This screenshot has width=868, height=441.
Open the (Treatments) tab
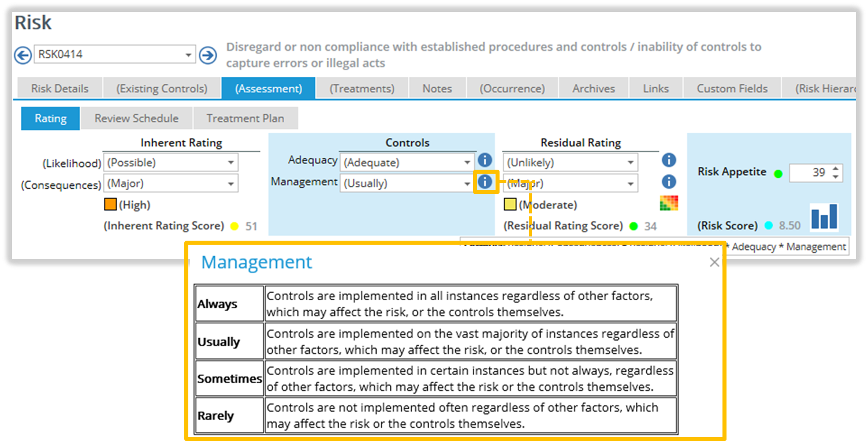click(362, 88)
